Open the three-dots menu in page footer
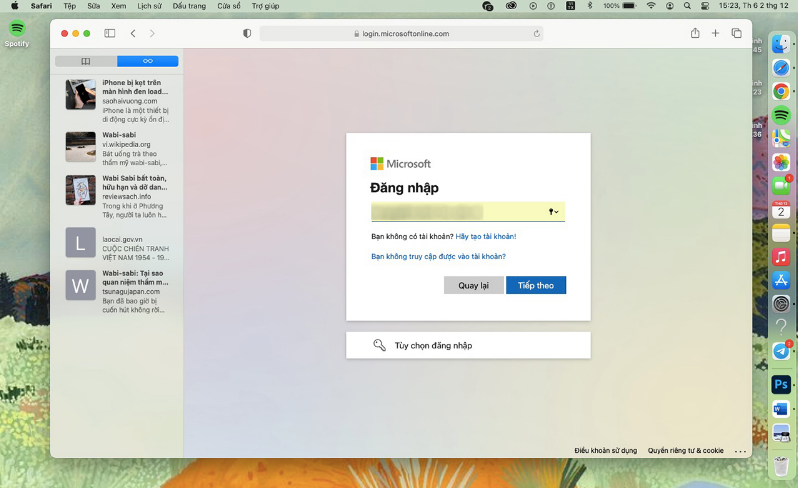Image resolution: width=798 pixels, height=488 pixels. point(740,451)
